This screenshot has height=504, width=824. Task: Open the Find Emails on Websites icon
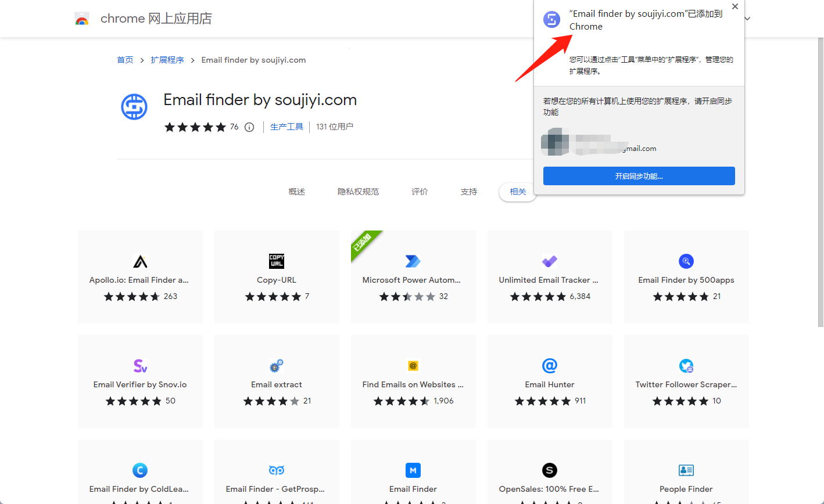click(413, 366)
